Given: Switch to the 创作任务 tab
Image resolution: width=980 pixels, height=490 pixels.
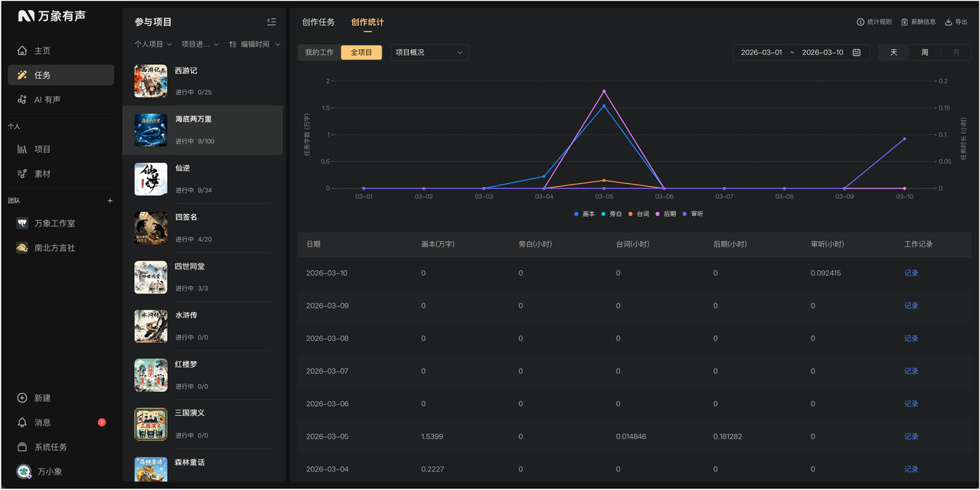Looking at the screenshot, I should 318,22.
